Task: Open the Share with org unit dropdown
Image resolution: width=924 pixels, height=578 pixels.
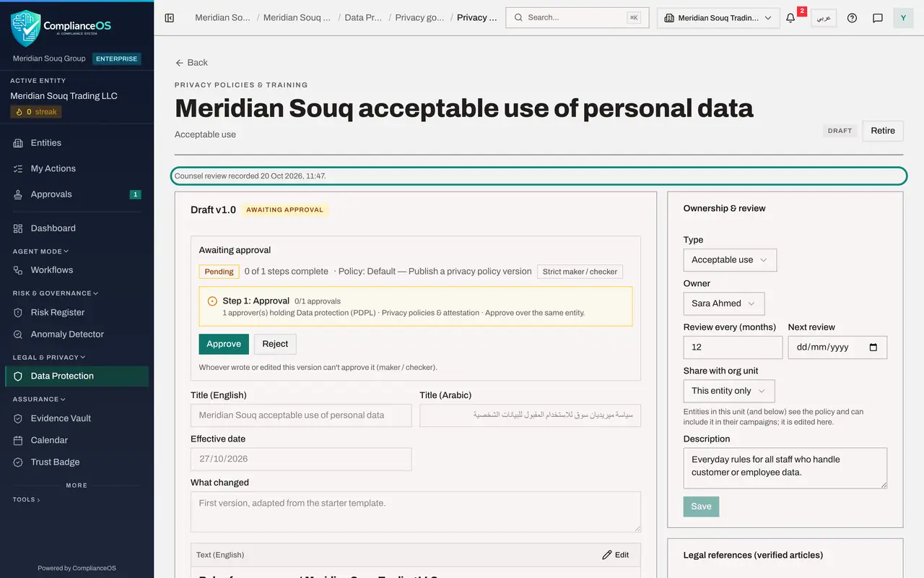Action: coord(729,391)
